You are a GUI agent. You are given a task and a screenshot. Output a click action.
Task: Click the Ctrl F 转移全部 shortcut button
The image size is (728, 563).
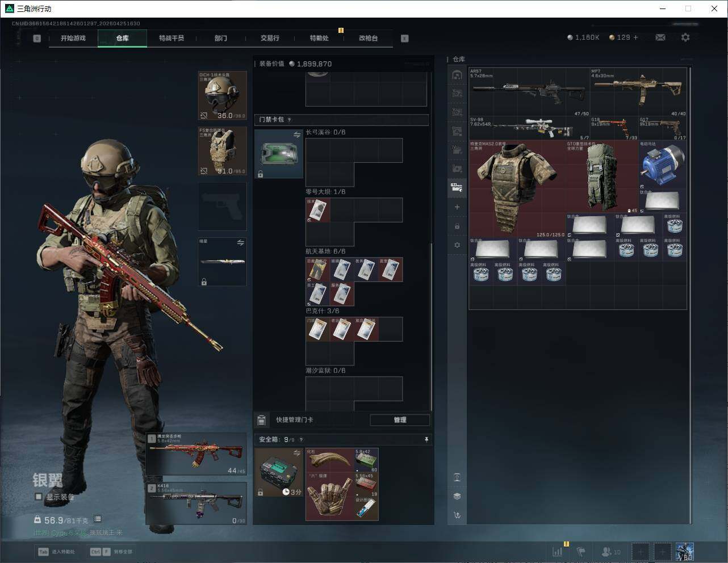click(111, 552)
